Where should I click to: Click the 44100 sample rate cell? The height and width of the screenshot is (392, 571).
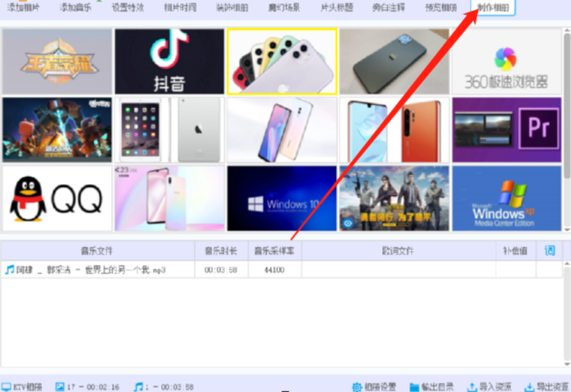coord(275,270)
